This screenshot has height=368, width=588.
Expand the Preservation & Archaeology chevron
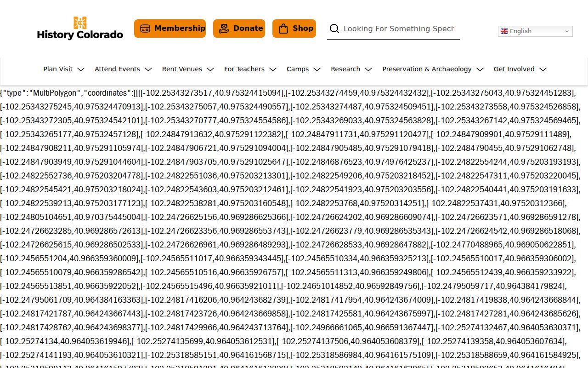pos(480,69)
